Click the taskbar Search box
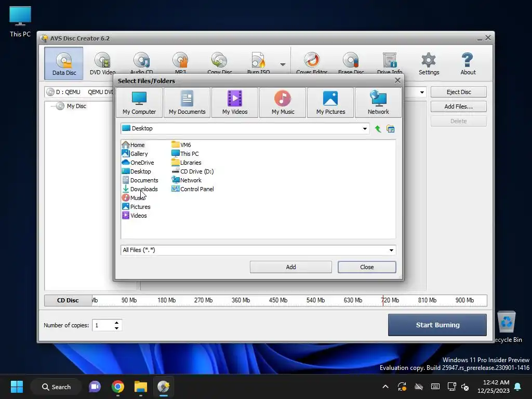The image size is (532, 399). [x=56, y=387]
